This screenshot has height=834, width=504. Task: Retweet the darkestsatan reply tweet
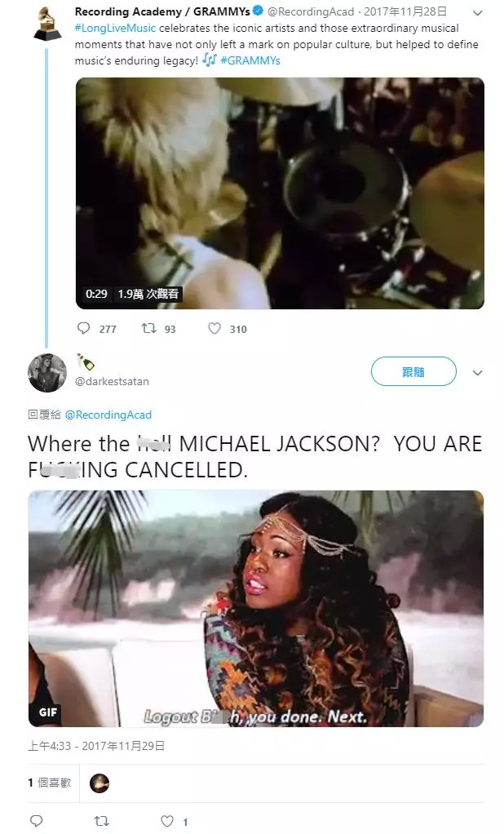click(x=102, y=821)
